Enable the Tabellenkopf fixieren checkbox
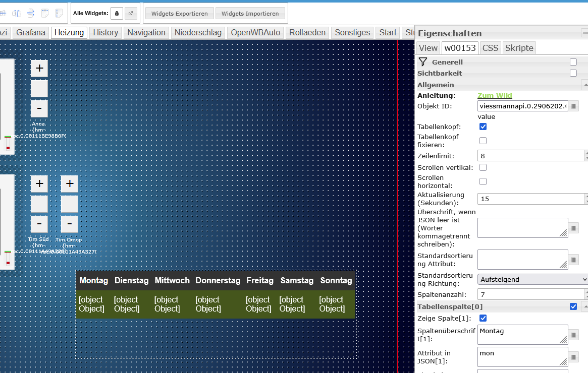588x373 pixels. [x=483, y=140]
